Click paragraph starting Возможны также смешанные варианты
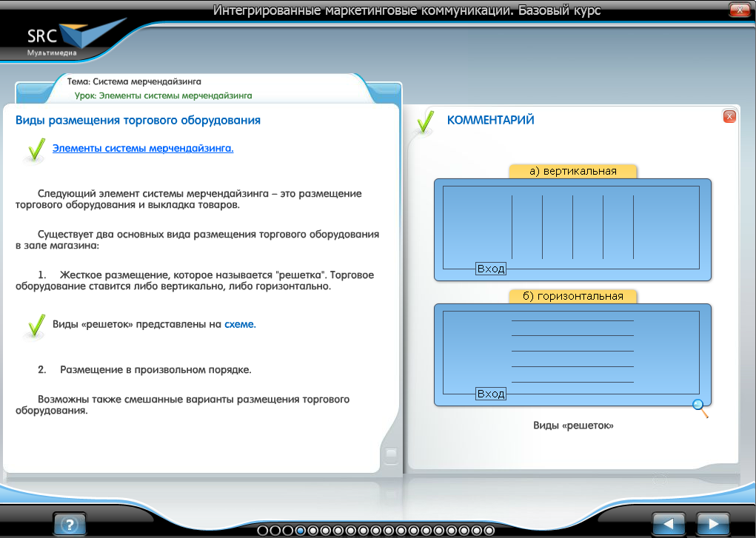Screen dimensions: 756x538 (182, 405)
